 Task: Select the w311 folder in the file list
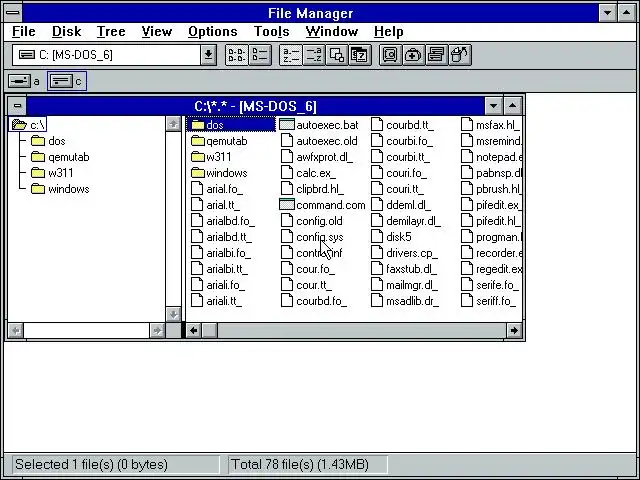(211, 157)
